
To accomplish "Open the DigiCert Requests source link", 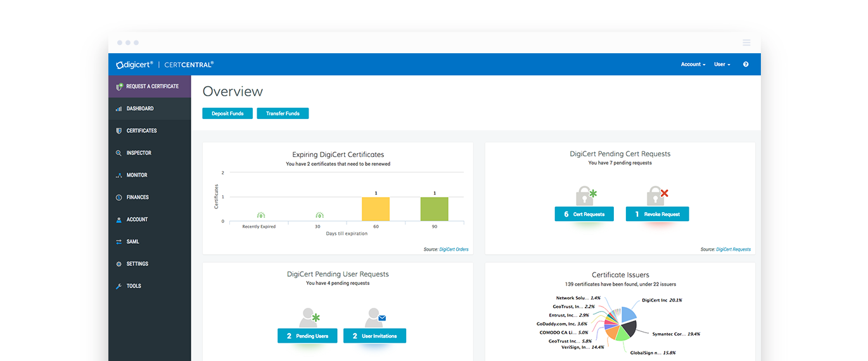I will [733, 250].
